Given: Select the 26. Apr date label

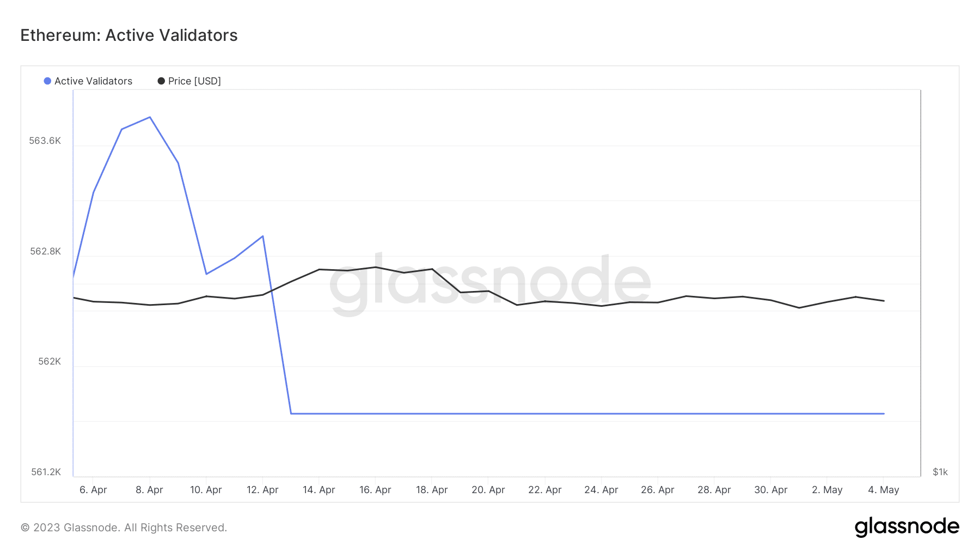Looking at the screenshot, I should [x=658, y=490].
